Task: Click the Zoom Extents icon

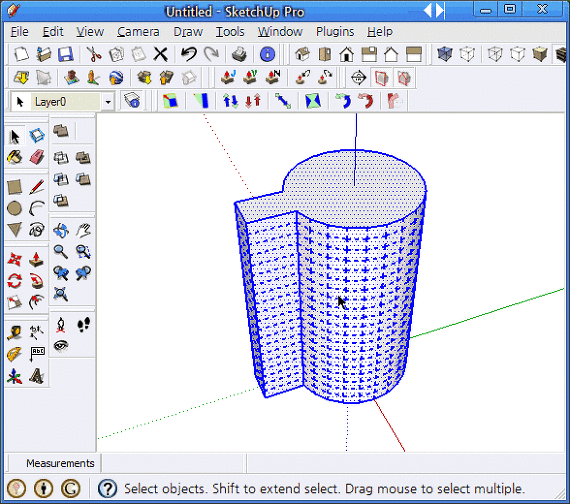Action: tap(61, 294)
